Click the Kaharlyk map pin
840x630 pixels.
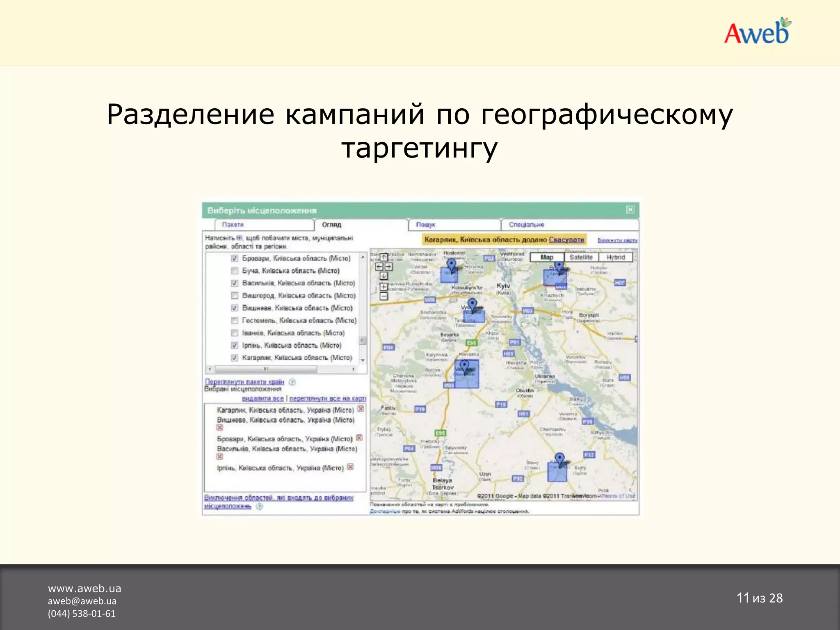(559, 459)
